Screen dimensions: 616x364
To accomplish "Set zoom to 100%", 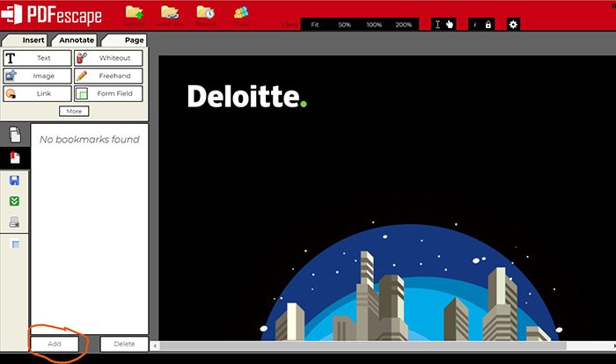I will [374, 25].
